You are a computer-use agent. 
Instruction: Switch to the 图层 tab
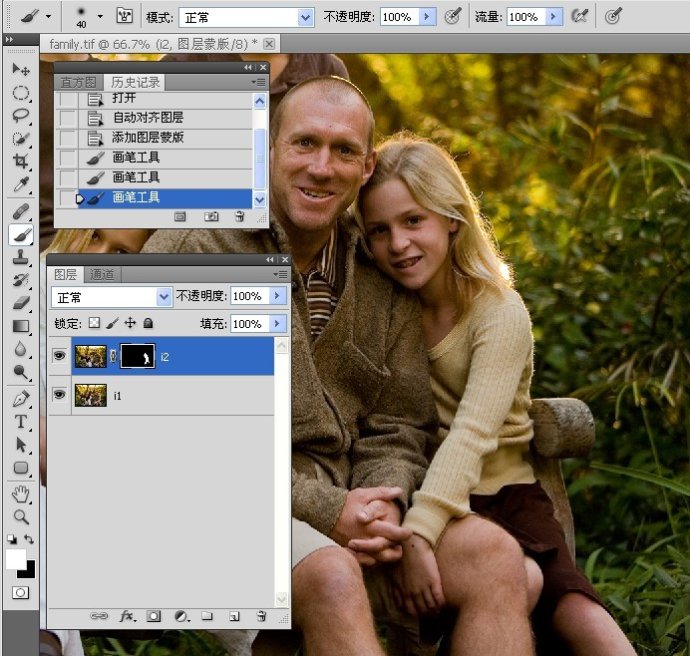coord(66,274)
